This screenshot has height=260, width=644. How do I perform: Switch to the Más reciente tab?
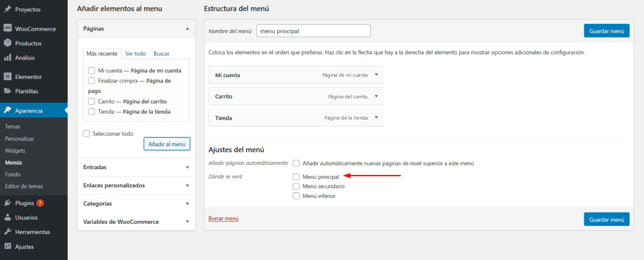[x=102, y=54]
